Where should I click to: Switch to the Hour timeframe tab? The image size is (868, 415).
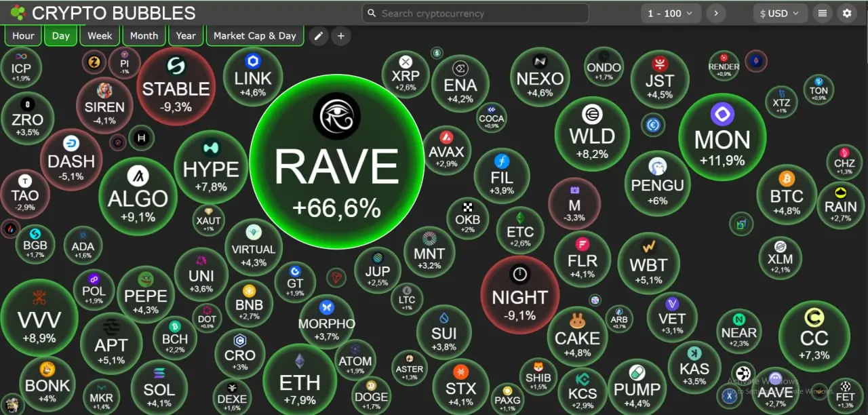click(23, 36)
